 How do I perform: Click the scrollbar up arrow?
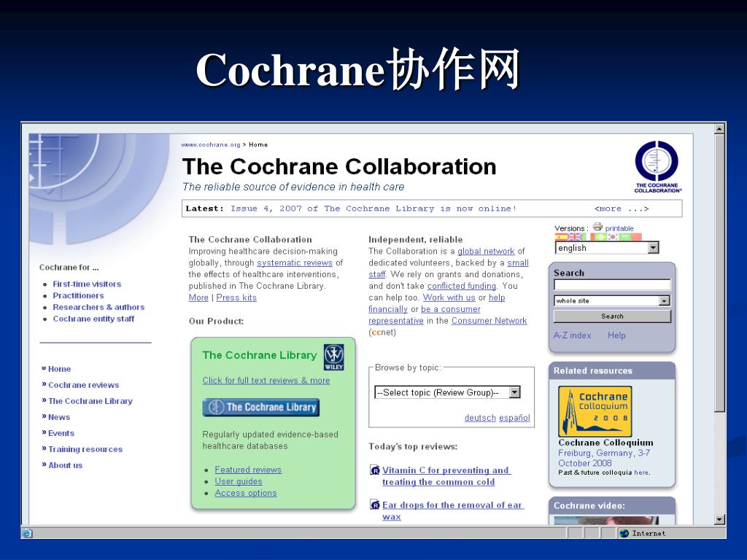pyautogui.click(x=719, y=128)
